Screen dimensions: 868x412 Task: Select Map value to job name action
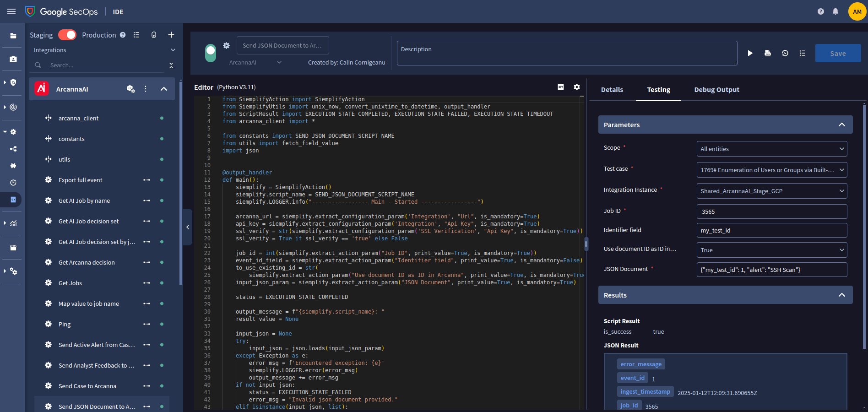tap(89, 304)
